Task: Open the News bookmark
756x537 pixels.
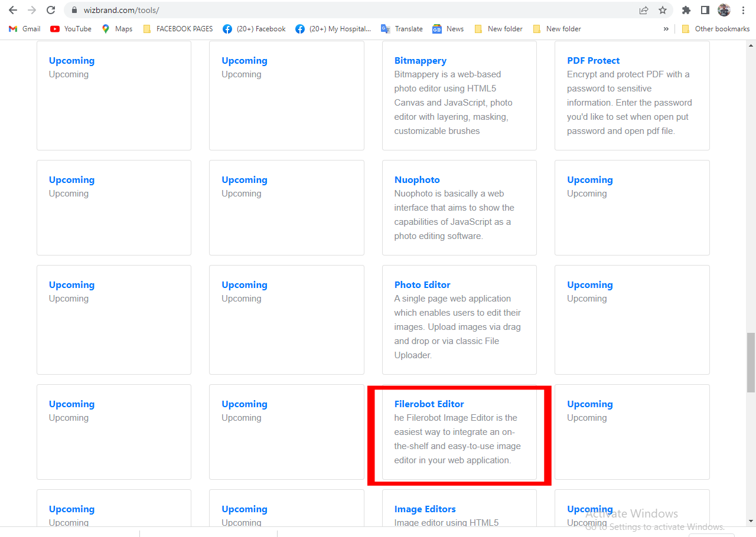Action: [448, 28]
